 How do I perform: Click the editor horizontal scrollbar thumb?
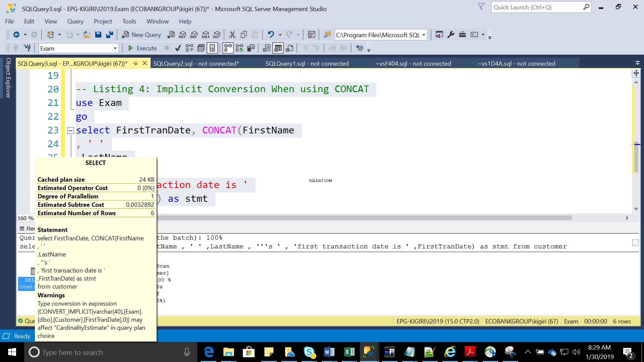pyautogui.click(x=364, y=218)
